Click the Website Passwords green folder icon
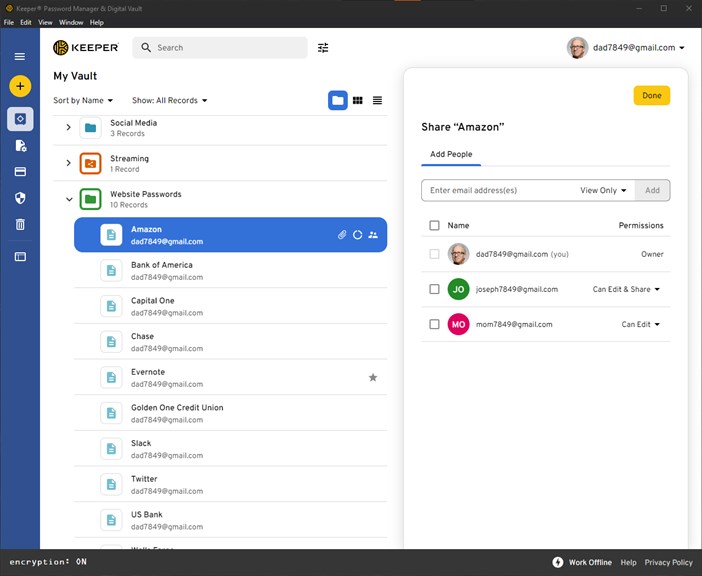Image resolution: width=702 pixels, height=576 pixels. click(90, 199)
